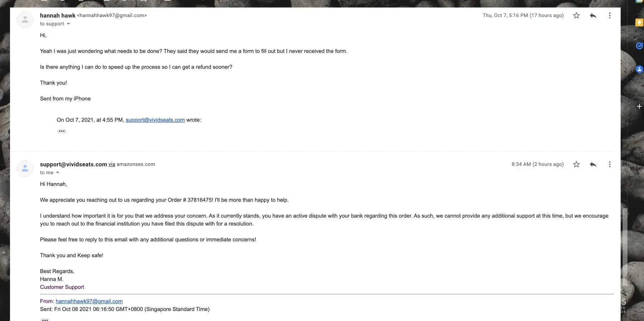Open the Google Keep side panel
This screenshot has width=644, height=321.
tap(639, 23)
